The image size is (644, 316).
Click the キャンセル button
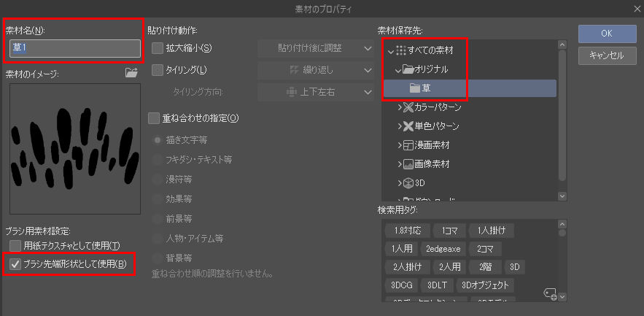[608, 56]
